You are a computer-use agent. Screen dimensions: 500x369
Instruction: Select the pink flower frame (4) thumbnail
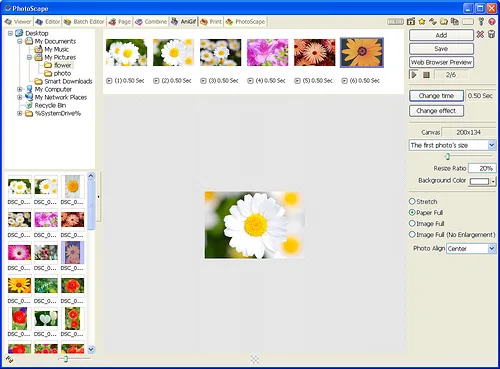click(x=267, y=52)
